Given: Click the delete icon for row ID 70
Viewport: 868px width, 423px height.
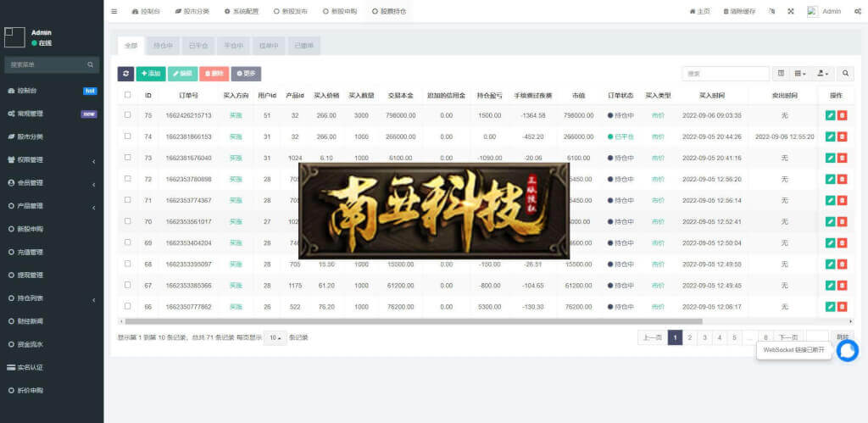Looking at the screenshot, I should [842, 221].
